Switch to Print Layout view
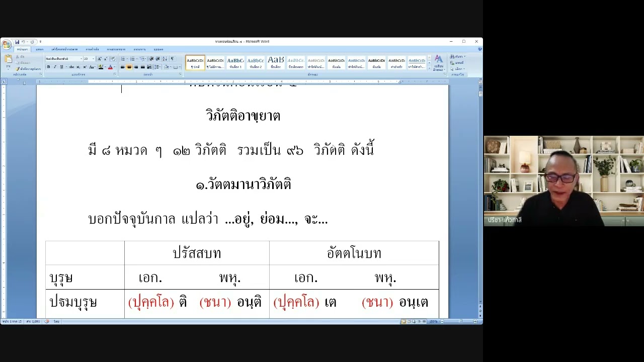 (404, 321)
